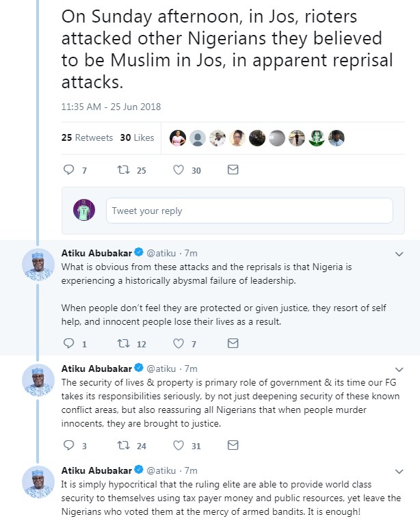Share 'failure of leadership' tweet via envelope

pyautogui.click(x=233, y=343)
